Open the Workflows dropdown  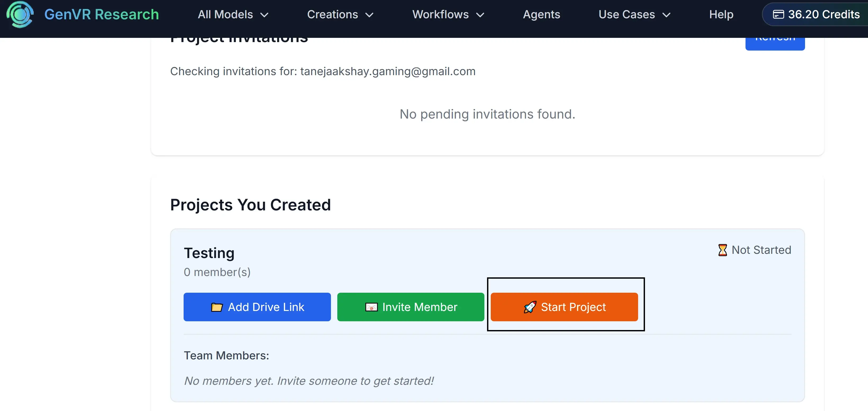coord(448,14)
